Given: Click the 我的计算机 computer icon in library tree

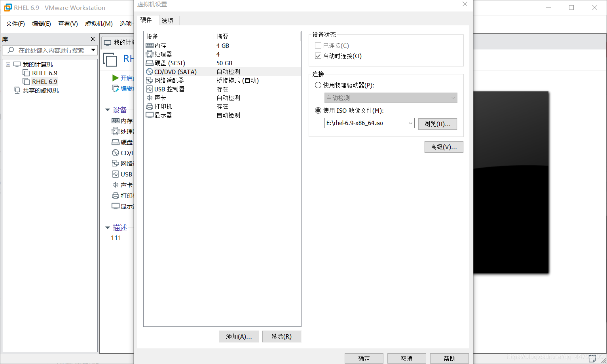Looking at the screenshot, I should (x=17, y=64).
